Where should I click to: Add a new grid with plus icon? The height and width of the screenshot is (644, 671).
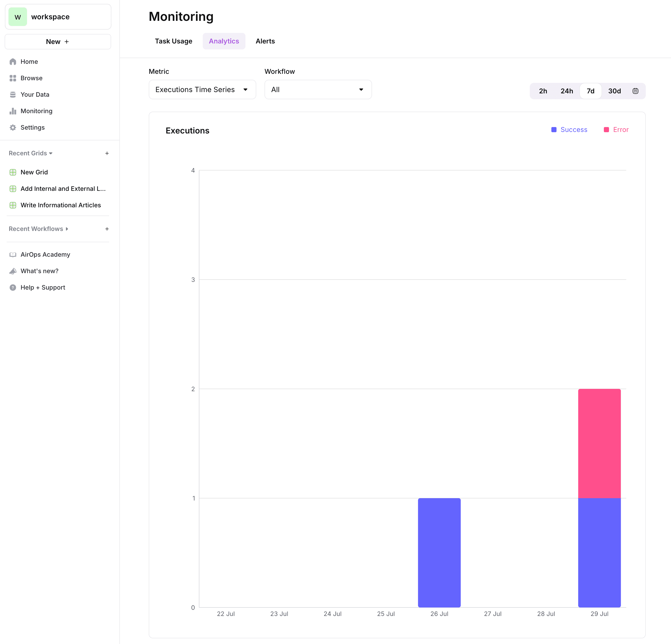point(107,153)
